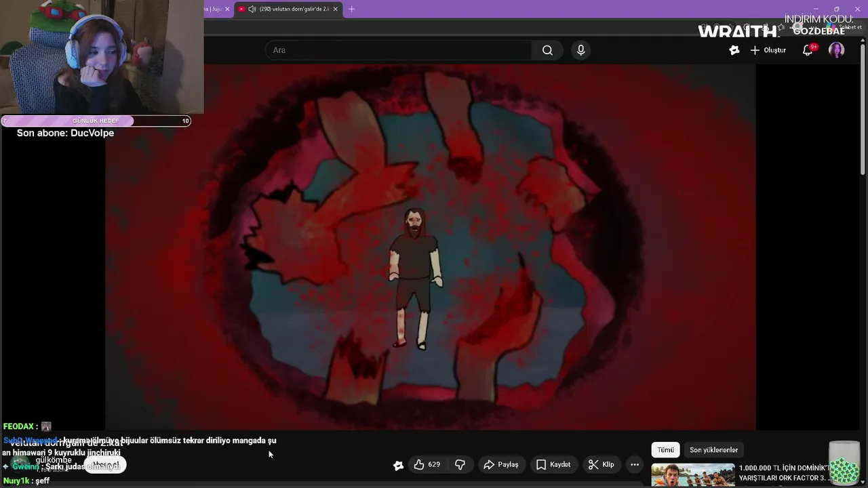Minimize the browser window
The image size is (868, 488).
tap(817, 9)
